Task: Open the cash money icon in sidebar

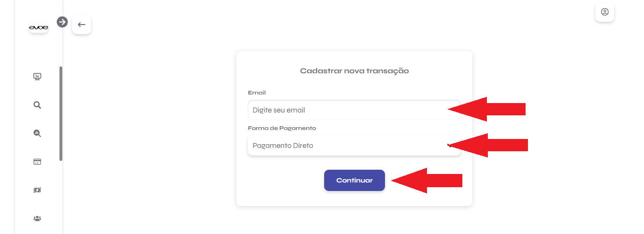Action: (x=37, y=190)
